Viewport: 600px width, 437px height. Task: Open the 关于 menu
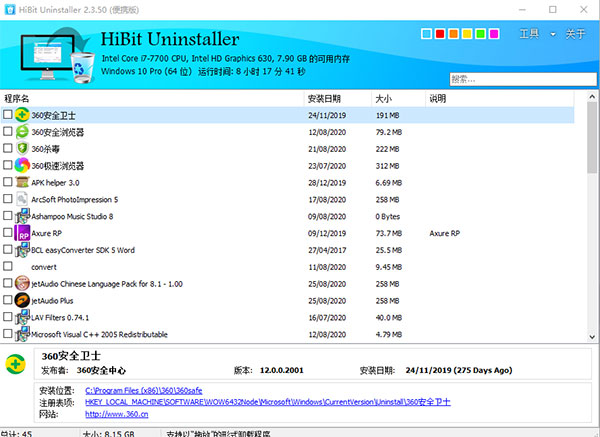point(576,34)
